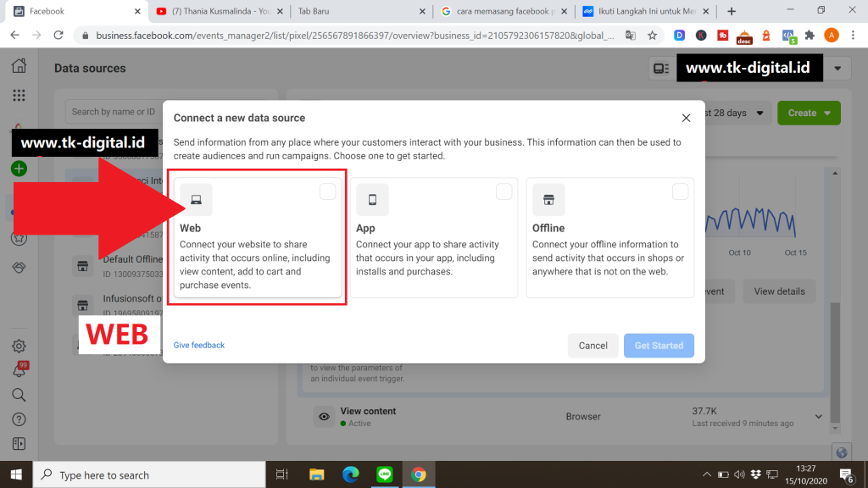Open the settings gear in left sidebar
Viewport: 868px width, 488px height.
(19, 346)
